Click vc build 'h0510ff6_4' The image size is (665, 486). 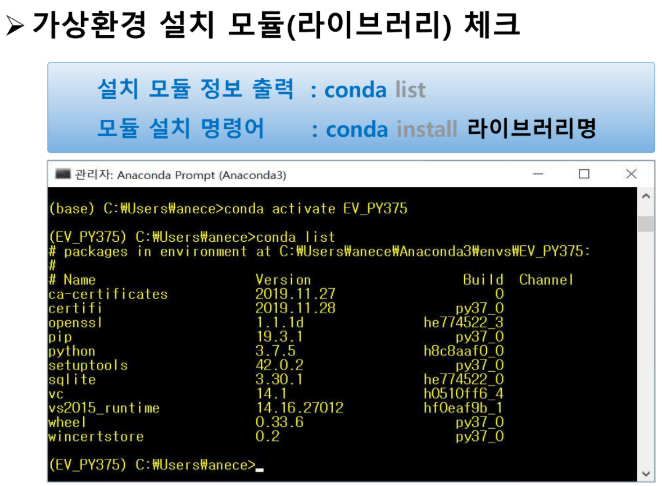pyautogui.click(x=464, y=394)
